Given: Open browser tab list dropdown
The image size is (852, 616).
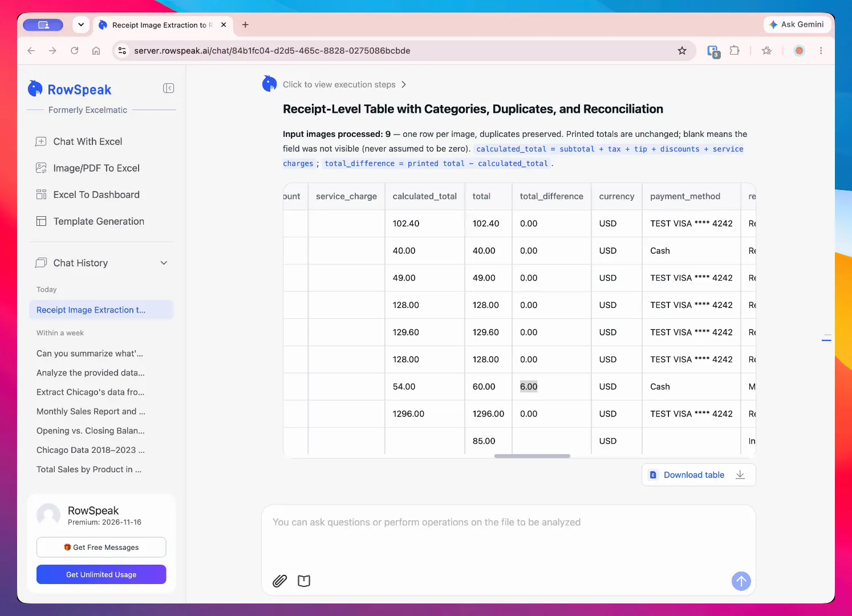Looking at the screenshot, I should [x=81, y=25].
